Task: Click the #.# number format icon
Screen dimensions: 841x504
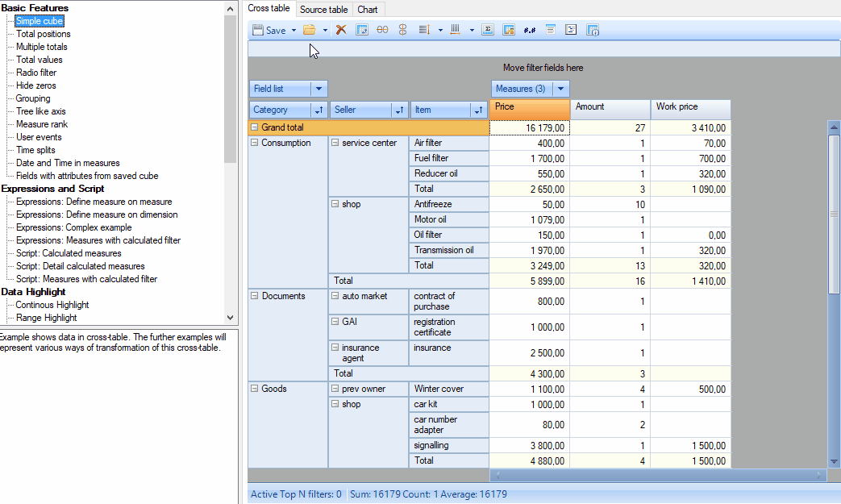Action: 530,30
